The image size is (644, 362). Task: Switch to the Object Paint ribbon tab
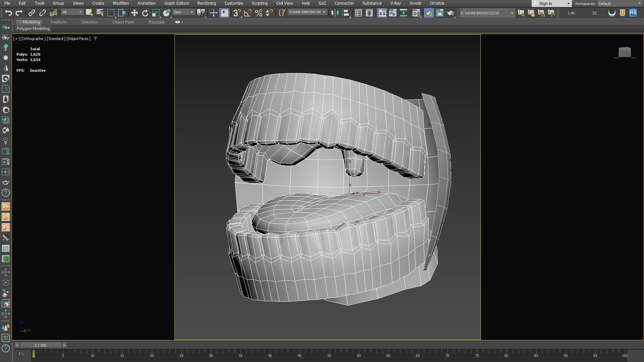tap(123, 22)
